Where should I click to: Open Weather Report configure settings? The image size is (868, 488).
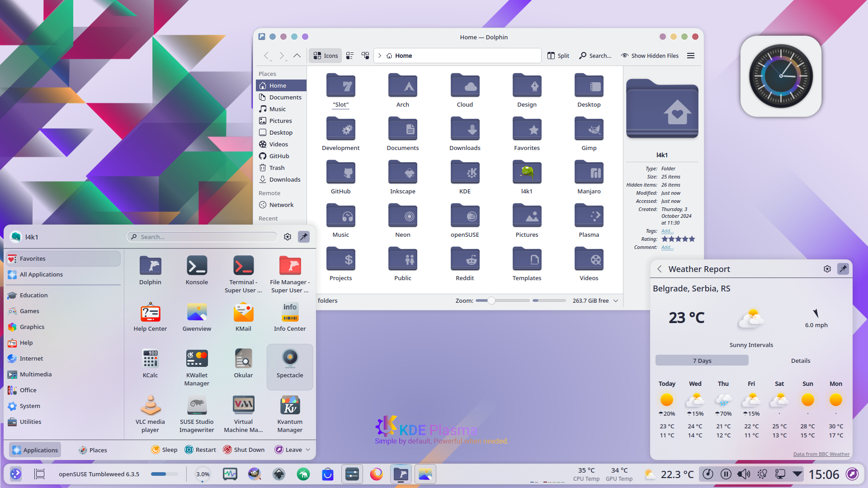(x=827, y=269)
